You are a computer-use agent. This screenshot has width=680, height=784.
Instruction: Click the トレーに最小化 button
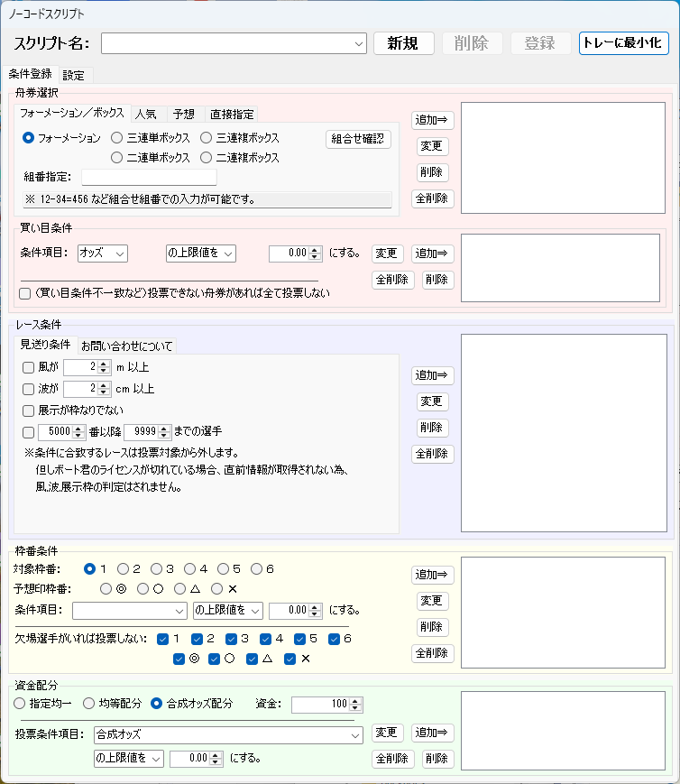click(623, 43)
